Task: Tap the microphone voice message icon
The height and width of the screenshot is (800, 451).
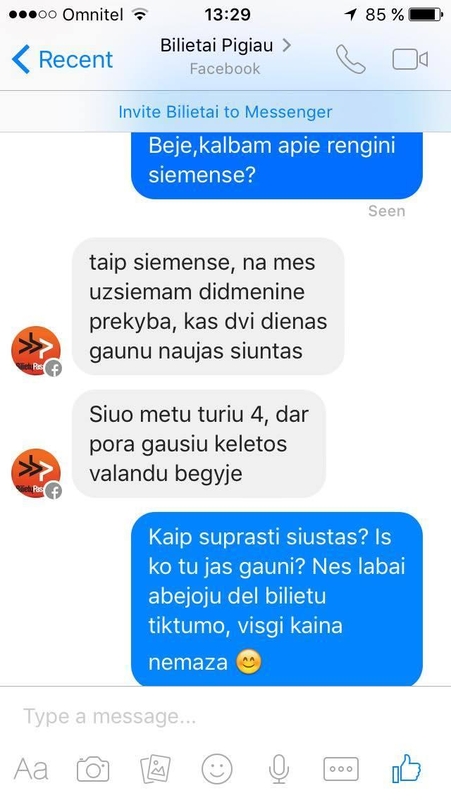Action: pos(279,769)
